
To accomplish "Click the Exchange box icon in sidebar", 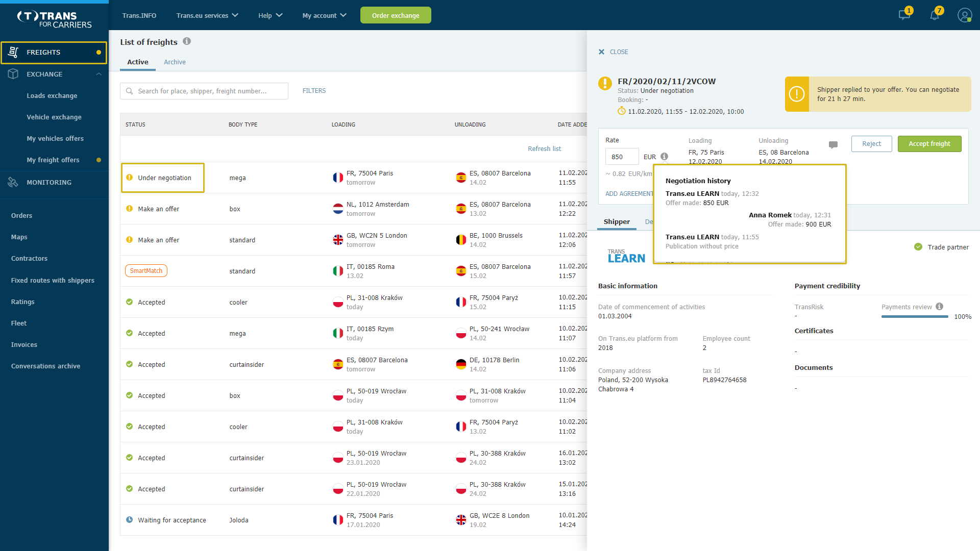I will pyautogui.click(x=13, y=74).
